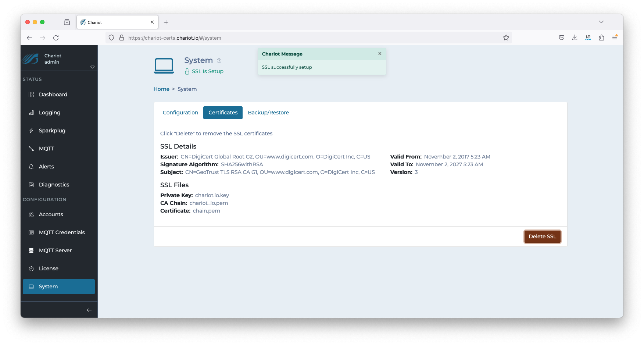
Task: Open the Pocket save icon
Action: [x=562, y=38]
